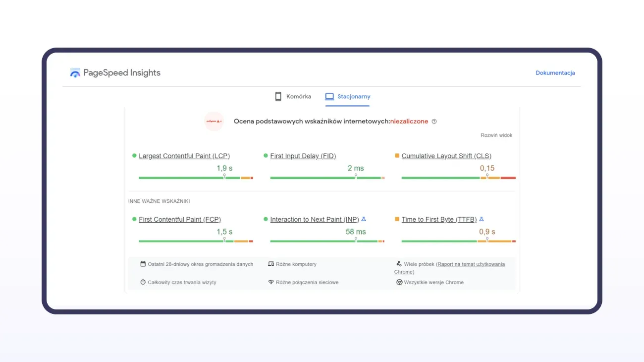Click Różne połączenia sieciowe text

point(308,282)
